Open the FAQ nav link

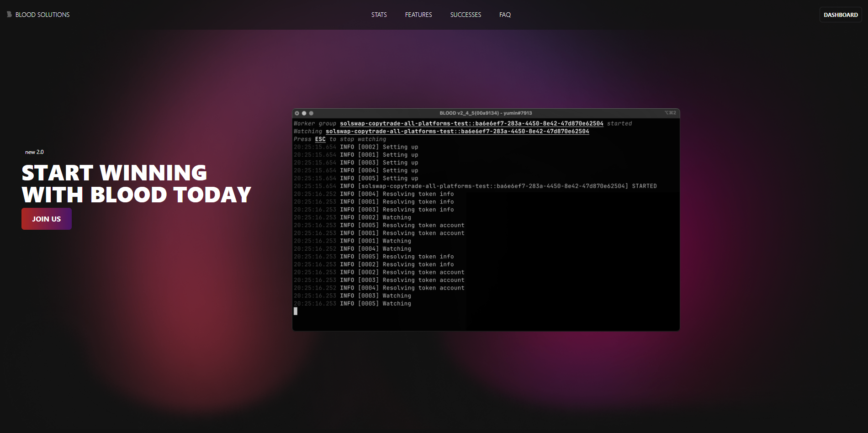[505, 15]
